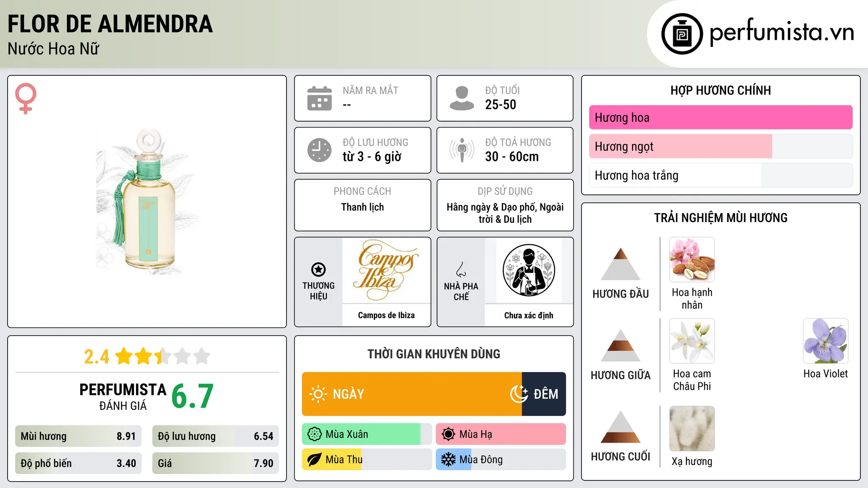The image size is (868, 488).
Task: Click the star badge icon above THƯƠNG HIỆU
Action: 318,269
